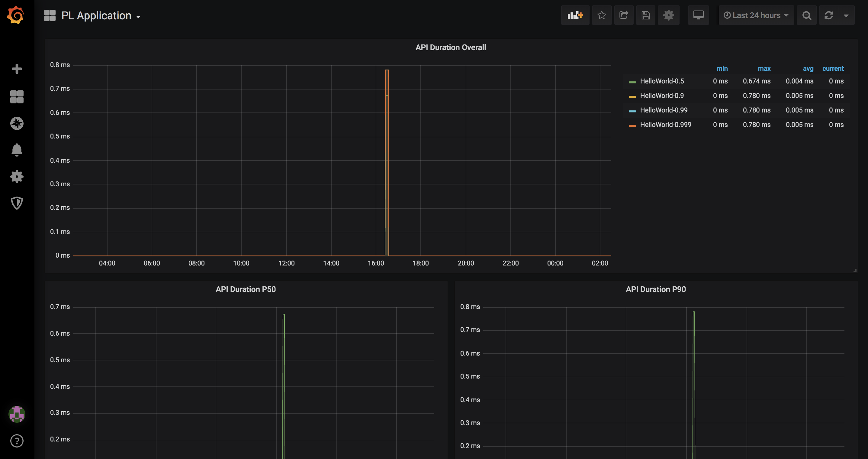Viewport: 868px width, 459px height.
Task: Open the Last 24 hours time picker
Action: [756, 15]
